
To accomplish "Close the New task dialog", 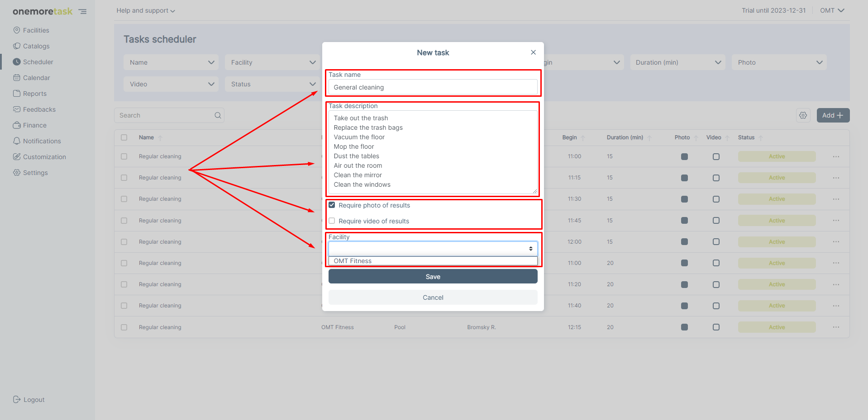I will 534,52.
